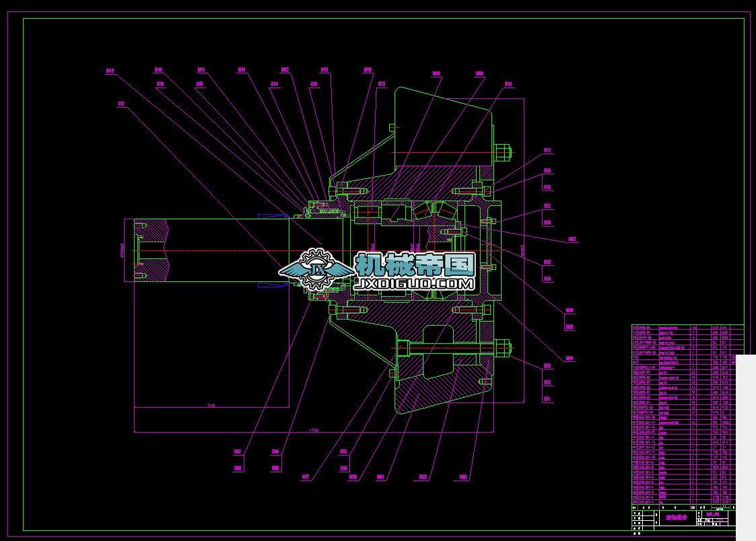
Task: Select the M07 callout label
Action: coord(572,239)
